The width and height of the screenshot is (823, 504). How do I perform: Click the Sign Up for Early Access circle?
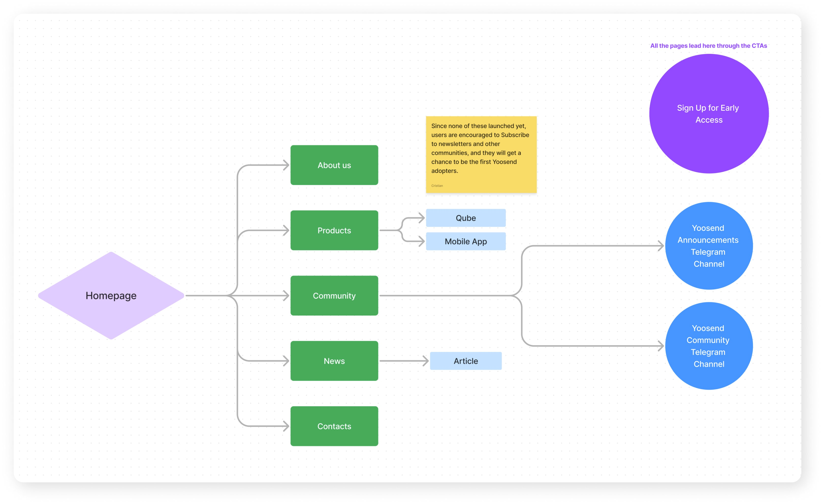[709, 113]
